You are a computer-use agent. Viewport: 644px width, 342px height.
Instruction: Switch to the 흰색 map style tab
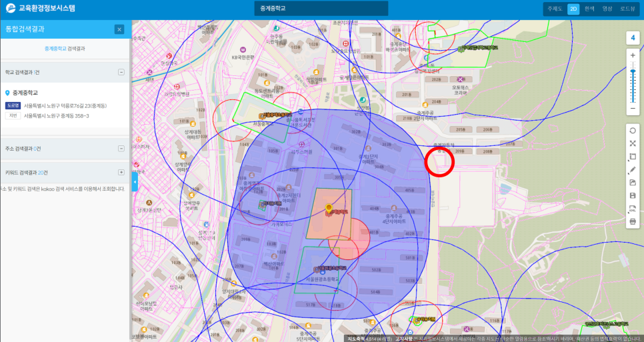(x=589, y=9)
